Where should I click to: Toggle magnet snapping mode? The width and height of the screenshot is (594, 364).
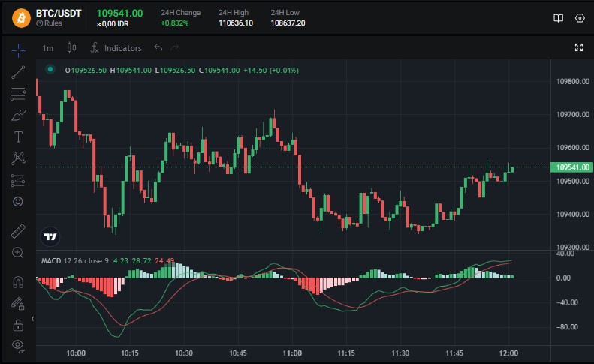point(18,282)
